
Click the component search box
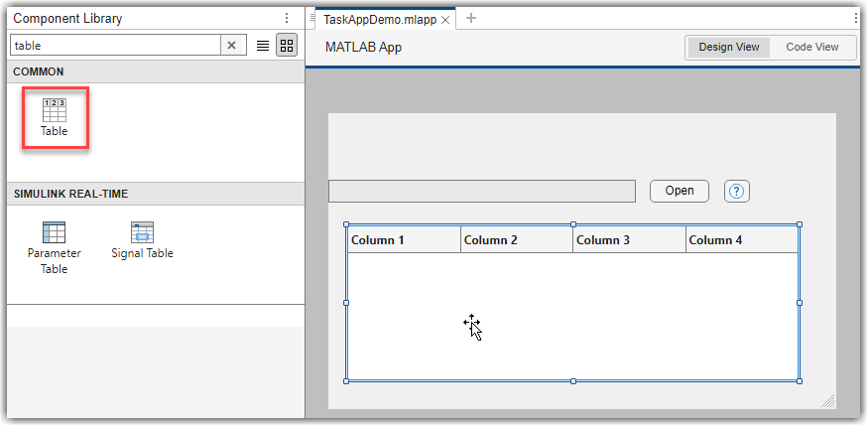click(114, 46)
